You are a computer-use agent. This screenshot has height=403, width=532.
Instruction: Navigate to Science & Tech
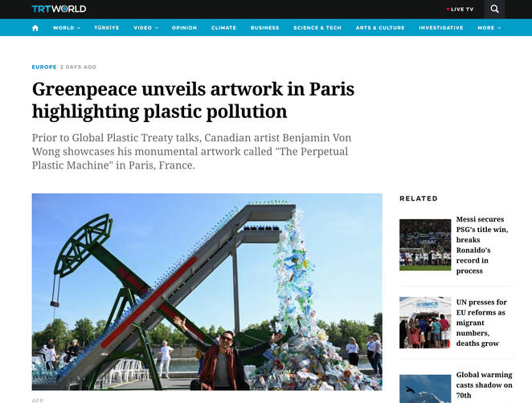[x=317, y=28]
